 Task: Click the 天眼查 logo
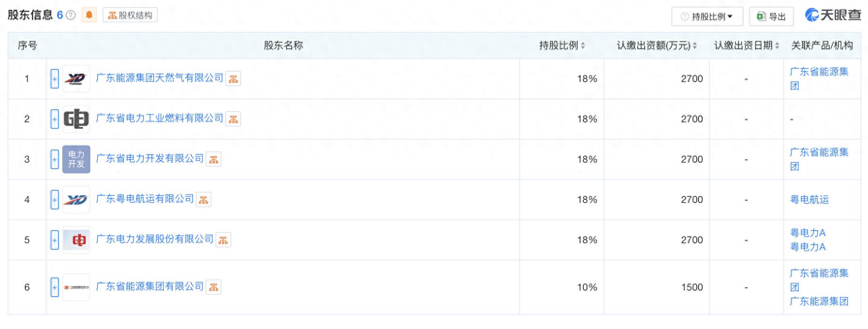coord(833,15)
